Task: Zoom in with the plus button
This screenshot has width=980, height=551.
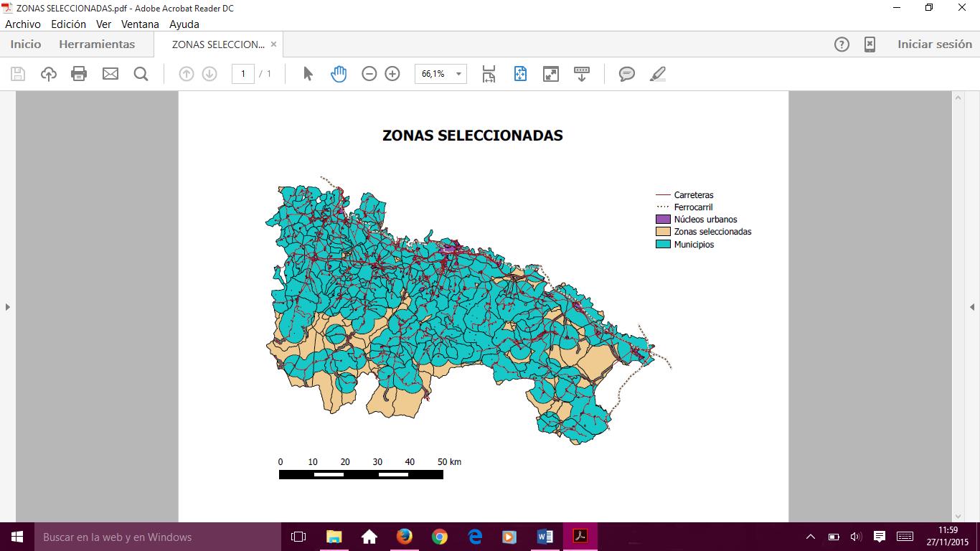Action: click(392, 74)
